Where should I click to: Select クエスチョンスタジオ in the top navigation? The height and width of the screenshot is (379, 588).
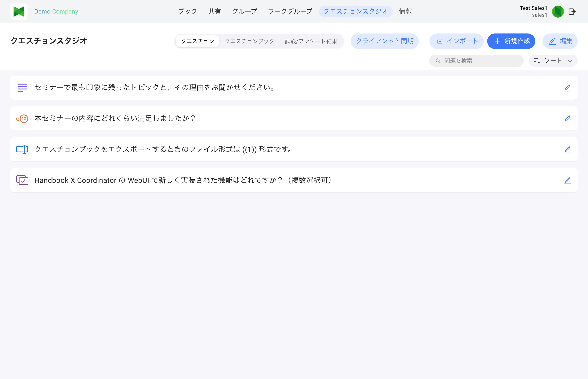(x=356, y=11)
